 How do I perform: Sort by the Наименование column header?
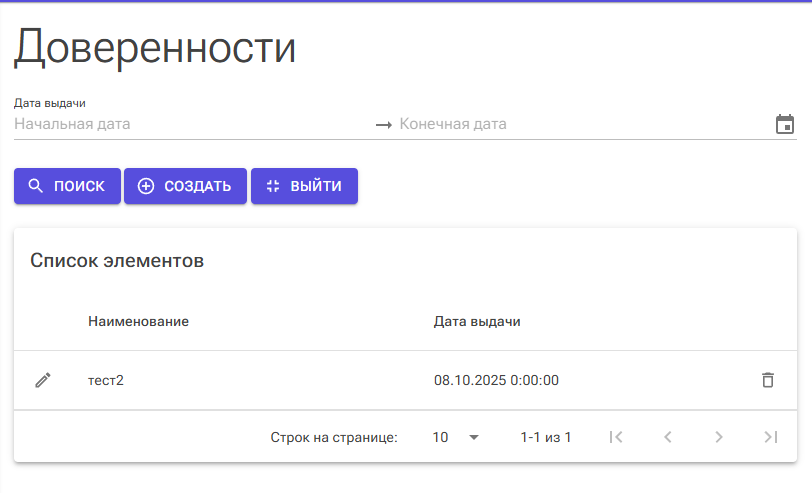point(139,321)
